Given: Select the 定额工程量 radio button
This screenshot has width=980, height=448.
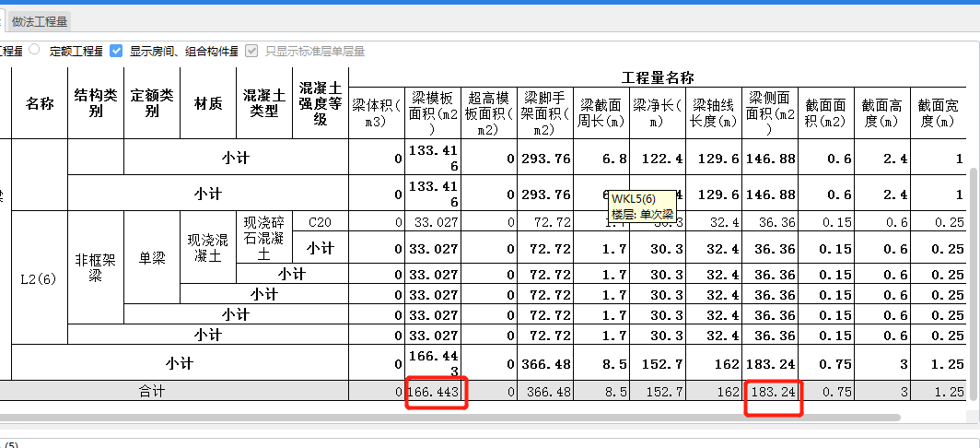Looking at the screenshot, I should click(x=34, y=50).
